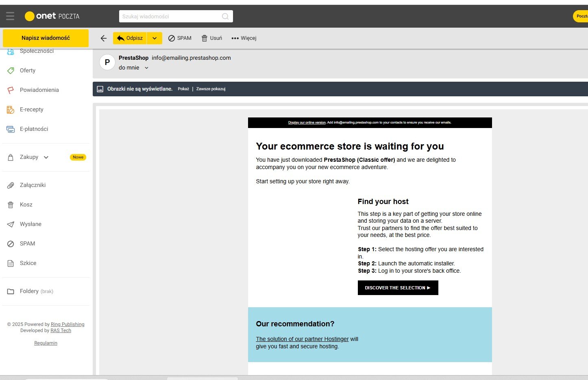Open the Regulamin link
Viewport: 588px width, 380px height.
pyautogui.click(x=46, y=343)
